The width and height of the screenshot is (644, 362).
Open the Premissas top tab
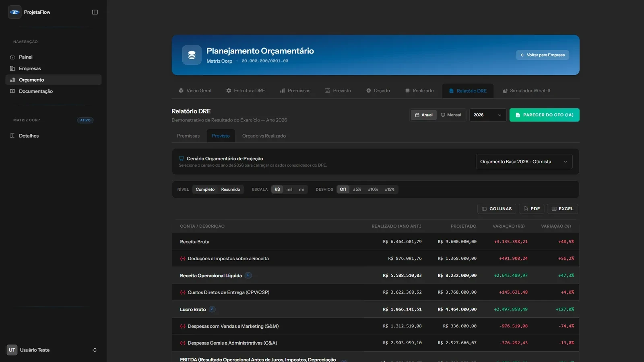pyautogui.click(x=295, y=90)
